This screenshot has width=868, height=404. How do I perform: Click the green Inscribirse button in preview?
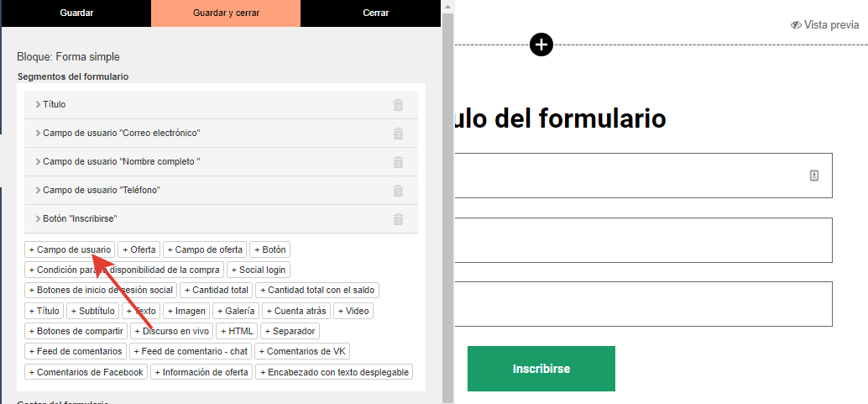541,369
